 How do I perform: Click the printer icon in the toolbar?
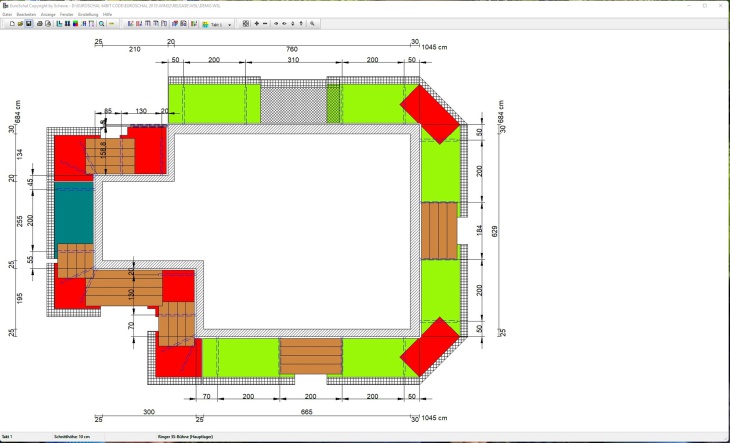[x=38, y=23]
